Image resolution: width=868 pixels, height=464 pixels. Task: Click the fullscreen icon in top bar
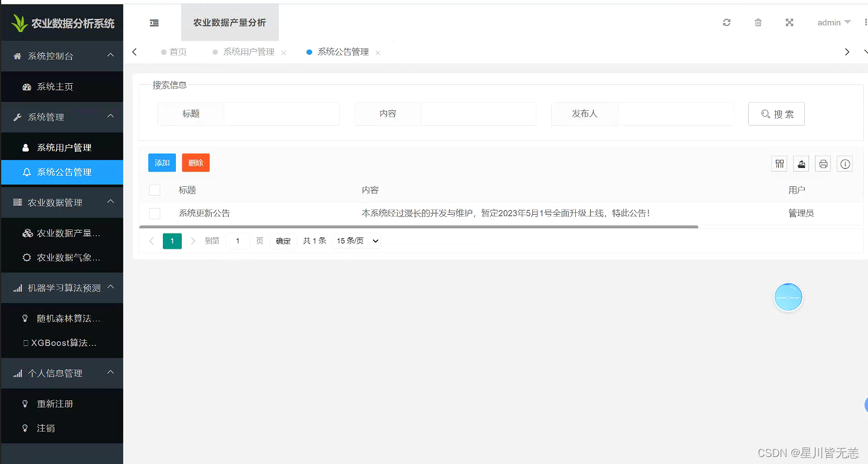point(790,22)
